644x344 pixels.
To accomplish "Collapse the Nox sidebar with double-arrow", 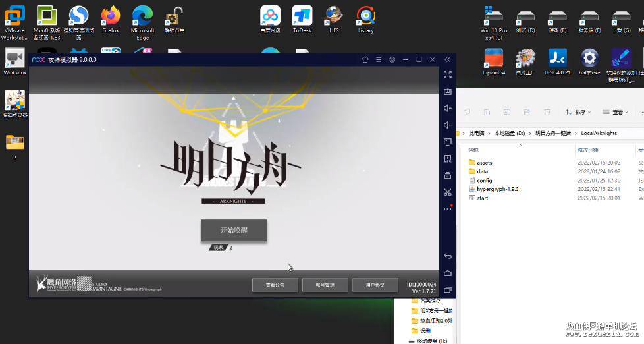I will coord(447,59).
